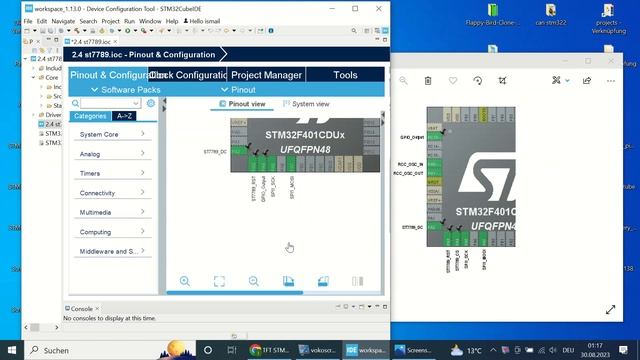
Task: Expand the Computing category
Action: coord(112,232)
